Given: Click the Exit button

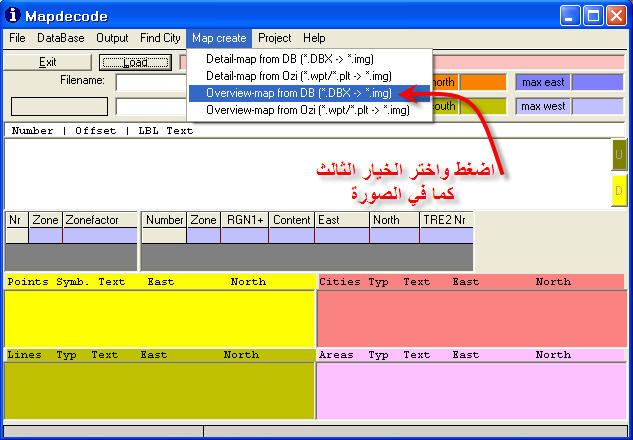Looking at the screenshot, I should tap(48, 62).
